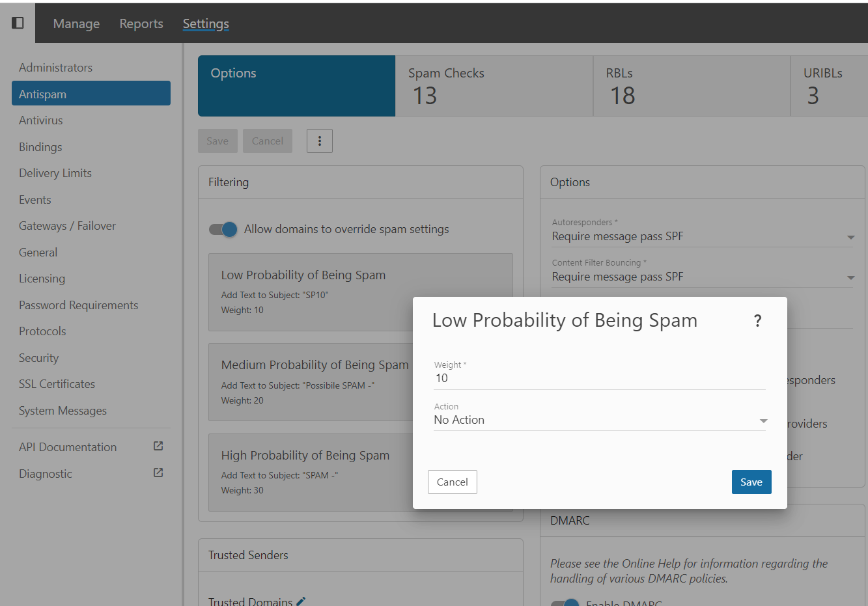This screenshot has width=868, height=606.
Task: Toggle Allow domains to override spam settings
Action: pos(223,229)
